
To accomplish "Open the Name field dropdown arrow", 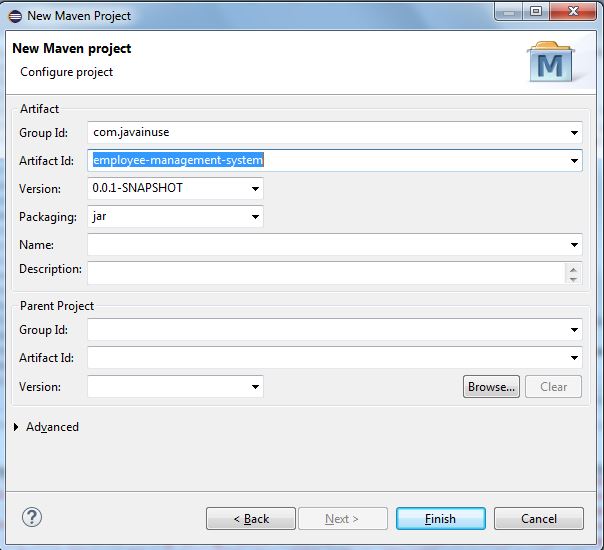I will (x=574, y=245).
